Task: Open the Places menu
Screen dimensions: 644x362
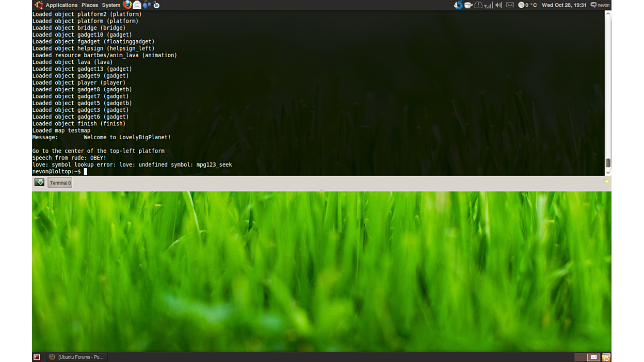Action: [89, 5]
